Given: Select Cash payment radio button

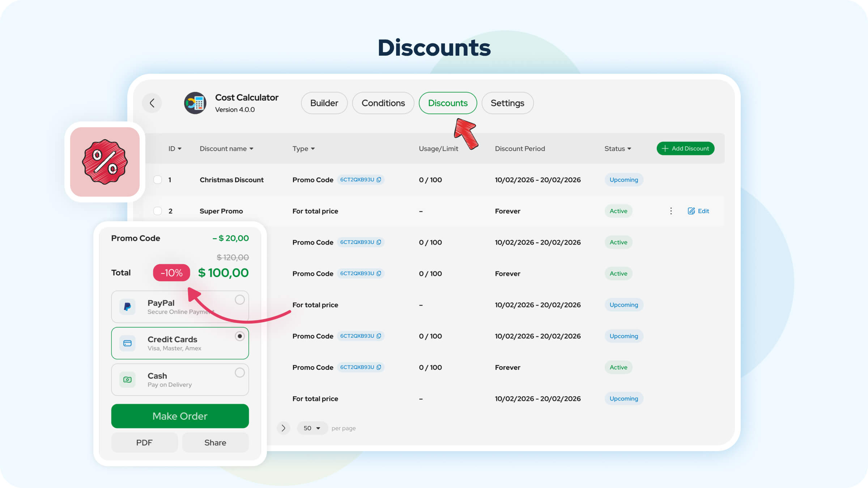Looking at the screenshot, I should point(240,373).
